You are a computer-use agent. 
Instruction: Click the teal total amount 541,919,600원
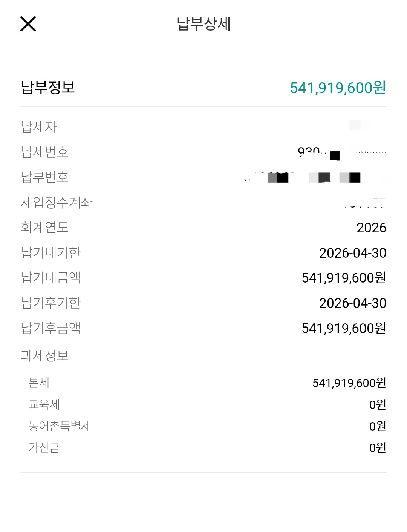coord(338,88)
